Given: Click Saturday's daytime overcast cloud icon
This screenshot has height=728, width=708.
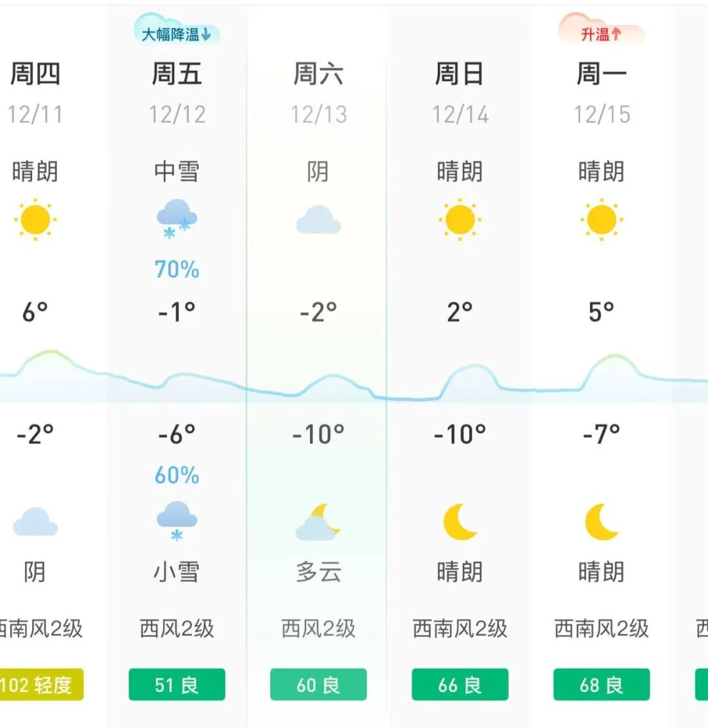Looking at the screenshot, I should [x=318, y=220].
